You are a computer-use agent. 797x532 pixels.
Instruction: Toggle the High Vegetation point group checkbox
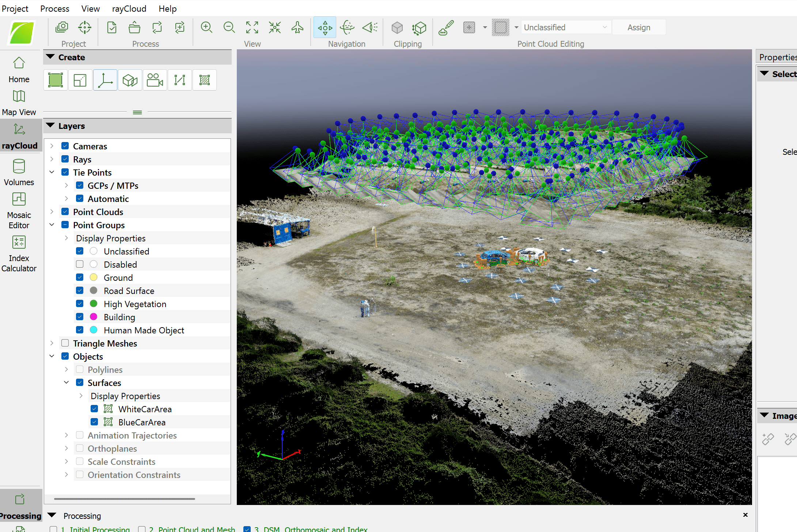tap(80, 303)
